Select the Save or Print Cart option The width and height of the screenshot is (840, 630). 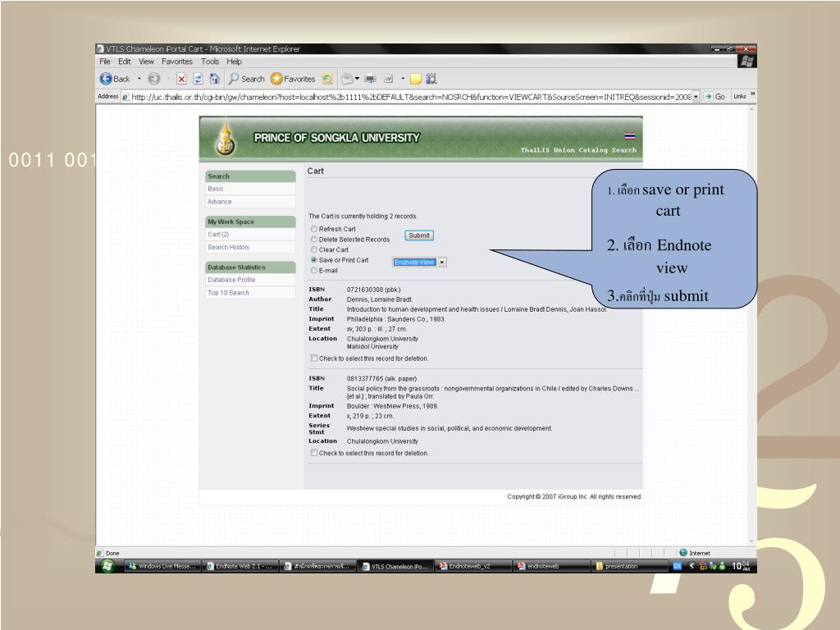(x=314, y=260)
